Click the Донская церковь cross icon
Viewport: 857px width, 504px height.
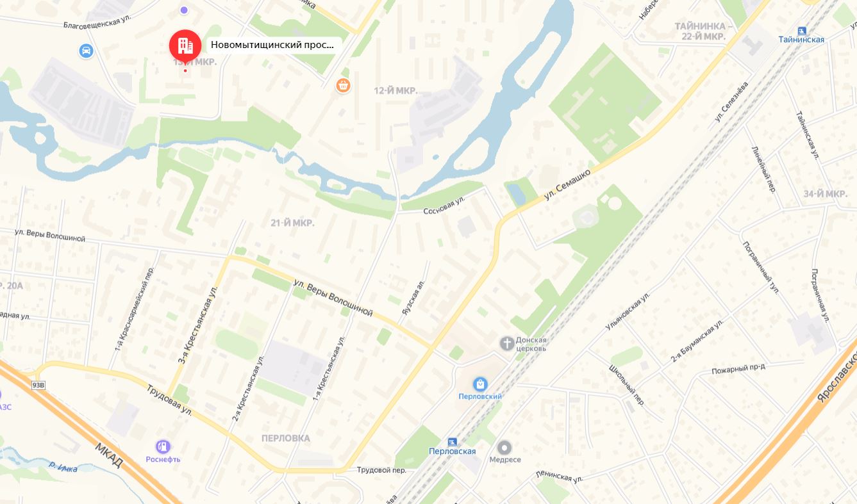click(x=507, y=343)
